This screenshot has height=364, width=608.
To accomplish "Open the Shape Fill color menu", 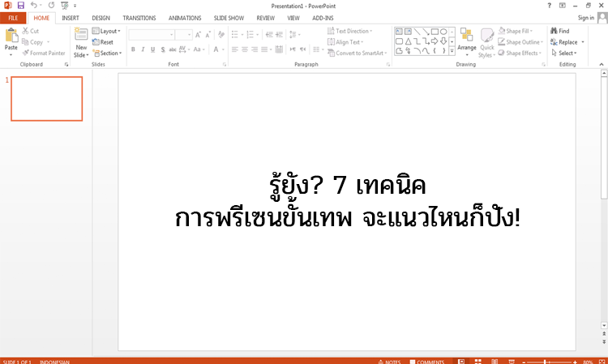I will tap(516, 31).
